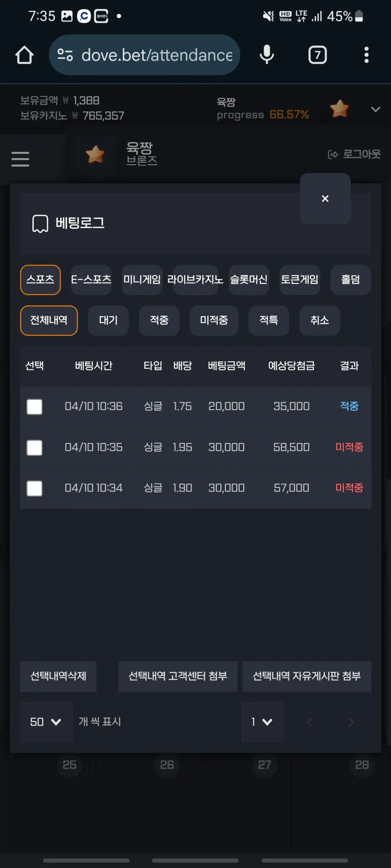Open the hamburger side menu
This screenshot has height=868, width=391.
coord(20,159)
